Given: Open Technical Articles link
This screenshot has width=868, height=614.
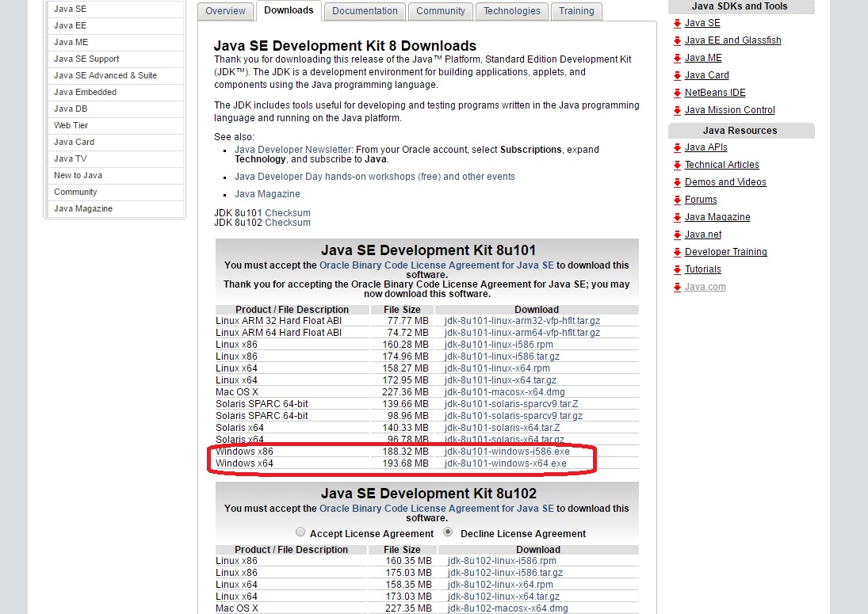Looking at the screenshot, I should 722,165.
